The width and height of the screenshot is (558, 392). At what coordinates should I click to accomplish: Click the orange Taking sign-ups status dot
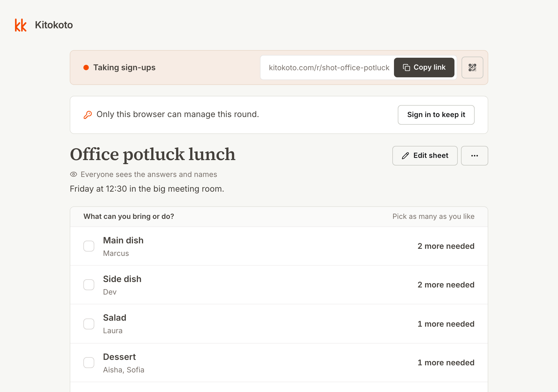pyautogui.click(x=86, y=68)
